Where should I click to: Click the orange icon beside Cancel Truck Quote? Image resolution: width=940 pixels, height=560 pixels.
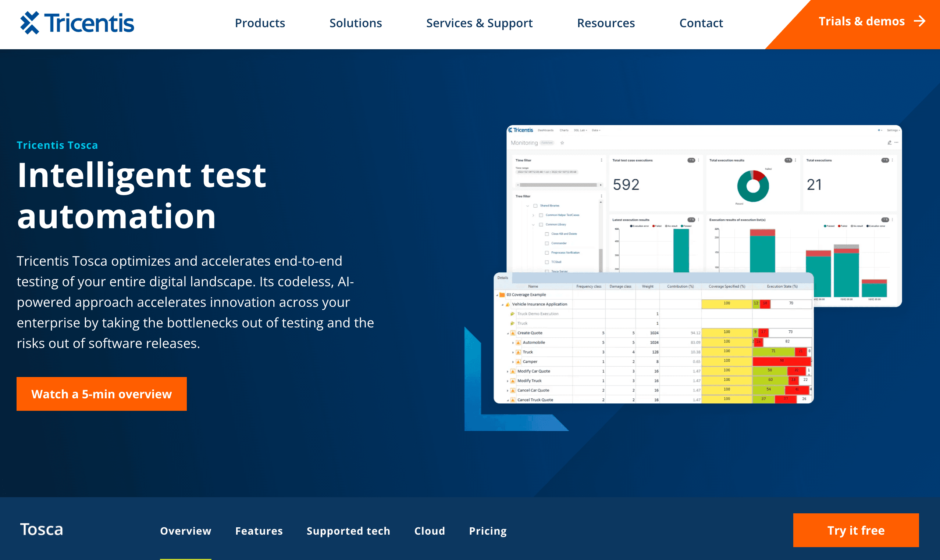coord(513,400)
